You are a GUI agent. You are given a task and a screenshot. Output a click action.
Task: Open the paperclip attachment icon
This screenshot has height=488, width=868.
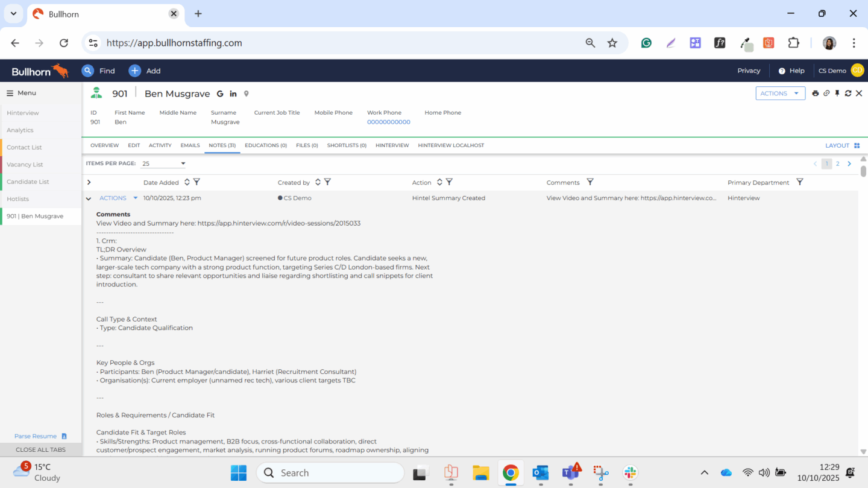tap(826, 93)
